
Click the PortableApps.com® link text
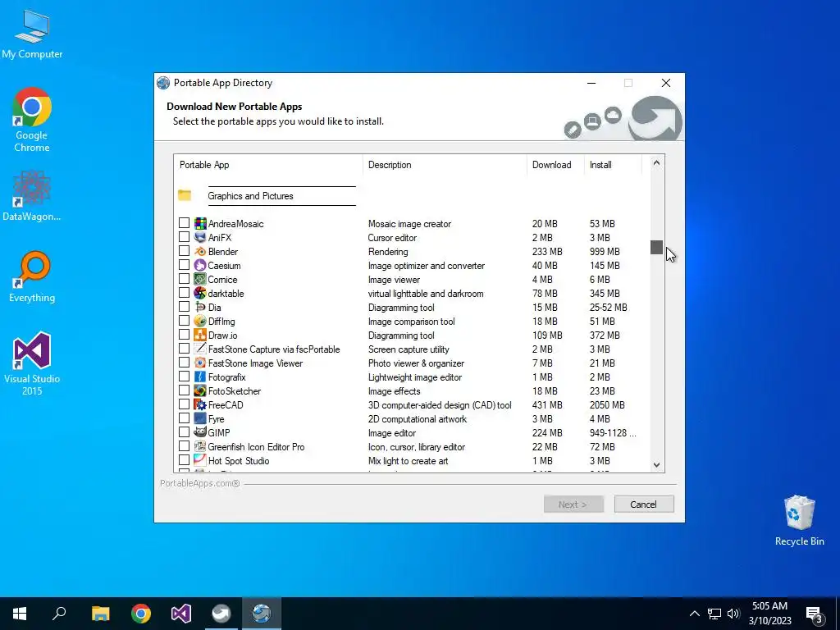pyautogui.click(x=200, y=483)
